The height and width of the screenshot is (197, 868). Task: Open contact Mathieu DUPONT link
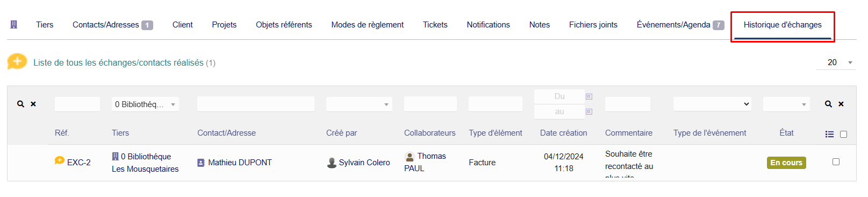coord(240,162)
